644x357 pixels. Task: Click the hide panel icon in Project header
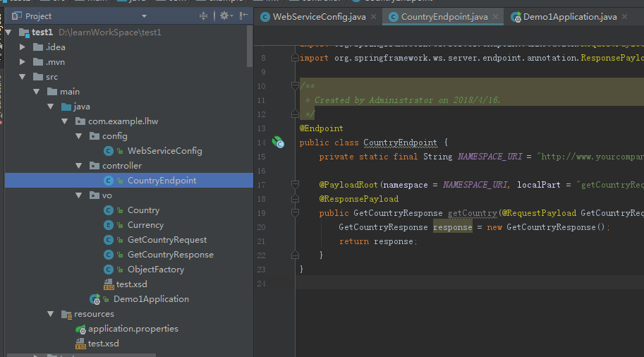point(244,16)
